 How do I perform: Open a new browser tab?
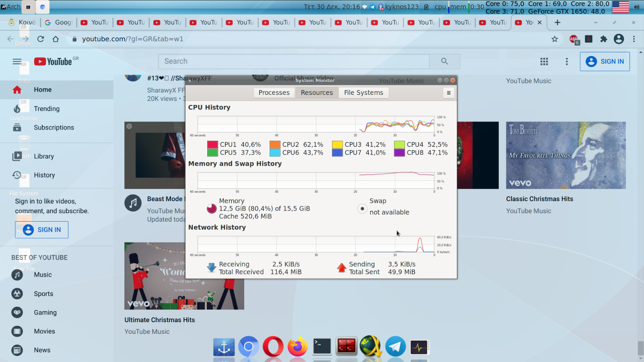(557, 23)
